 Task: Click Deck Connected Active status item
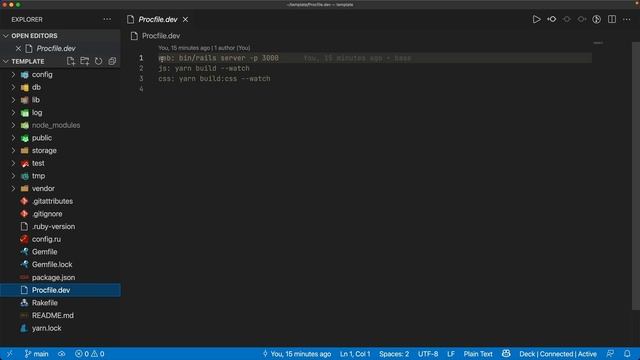click(x=558, y=354)
